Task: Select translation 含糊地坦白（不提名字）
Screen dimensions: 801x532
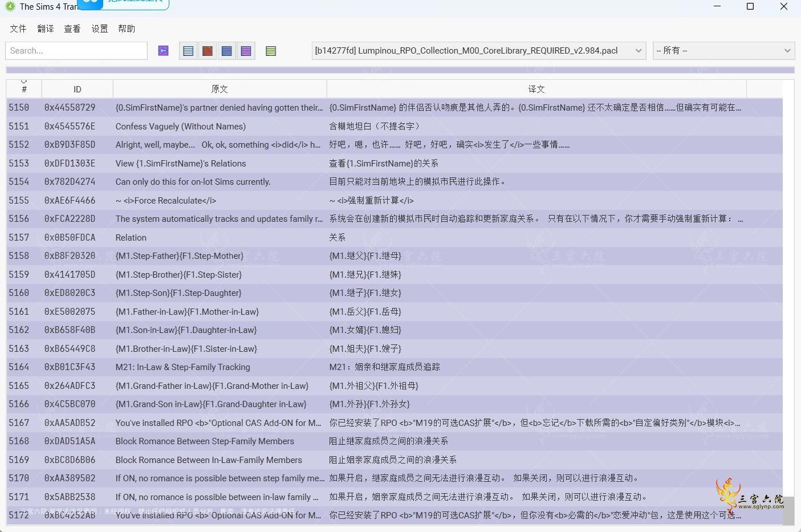Action: [x=376, y=126]
